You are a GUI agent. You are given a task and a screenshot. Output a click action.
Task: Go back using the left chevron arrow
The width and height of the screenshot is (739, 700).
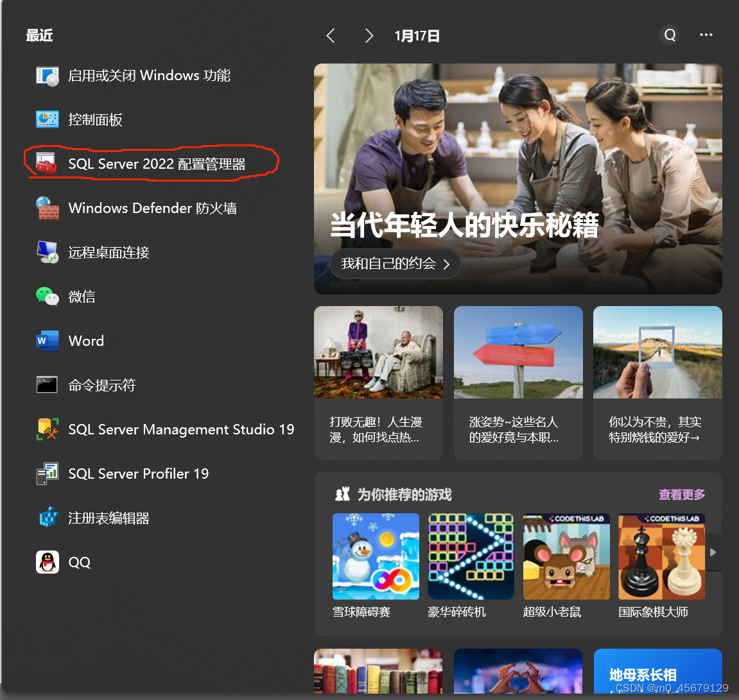[330, 36]
